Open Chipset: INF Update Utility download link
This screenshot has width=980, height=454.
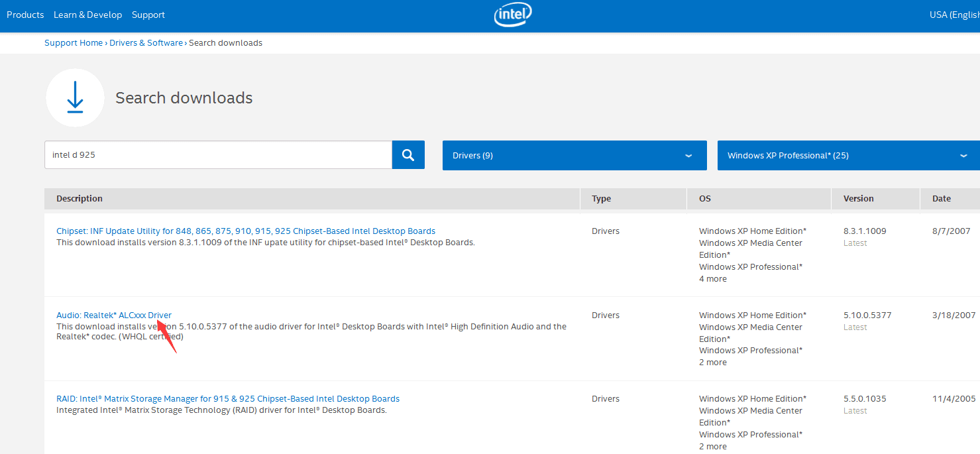click(x=246, y=231)
